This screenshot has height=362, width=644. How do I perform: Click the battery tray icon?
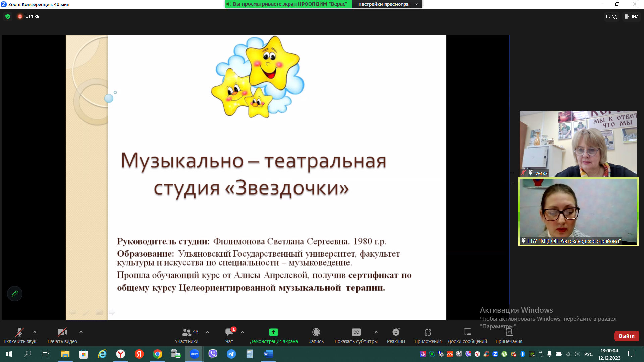(x=558, y=354)
